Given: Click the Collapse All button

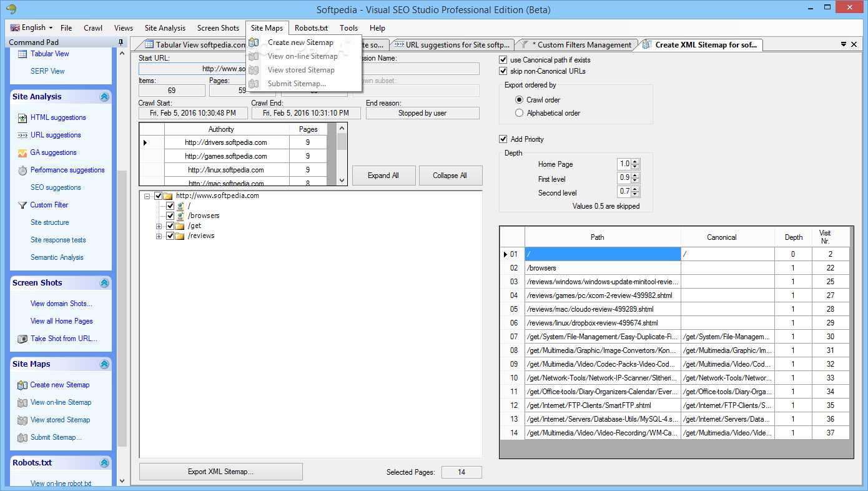Looking at the screenshot, I should pyautogui.click(x=450, y=176).
